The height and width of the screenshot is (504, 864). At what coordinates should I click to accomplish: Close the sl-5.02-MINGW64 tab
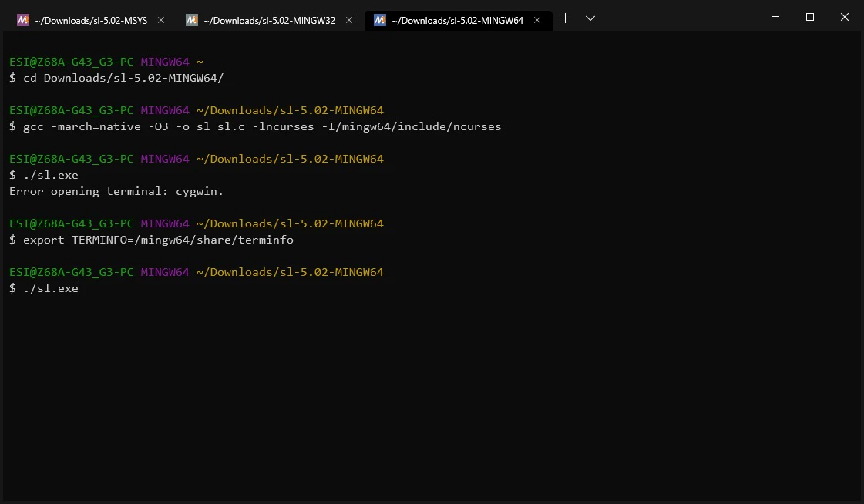(537, 20)
